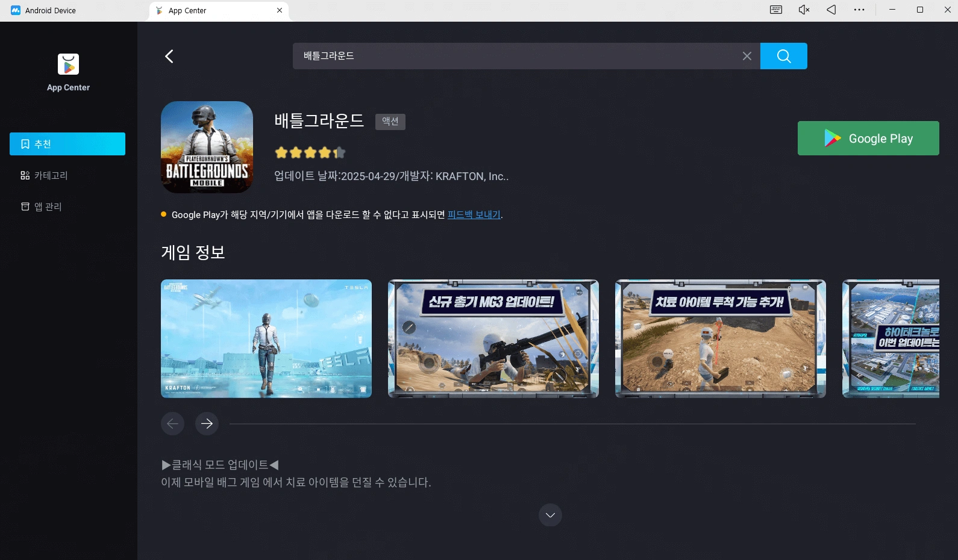Open the 앱 관리 sidebar item

coord(48,207)
